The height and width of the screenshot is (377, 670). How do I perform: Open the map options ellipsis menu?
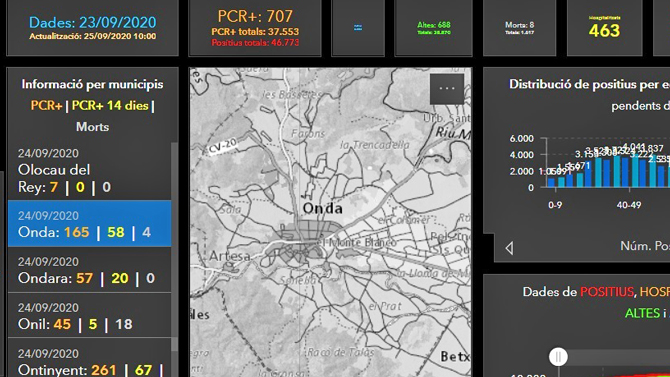(x=447, y=89)
